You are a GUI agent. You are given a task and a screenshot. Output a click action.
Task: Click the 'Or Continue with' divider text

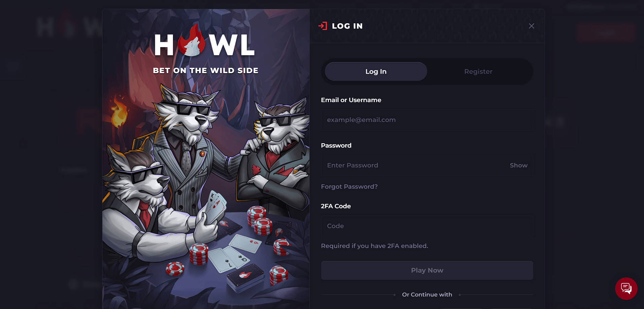point(427,295)
